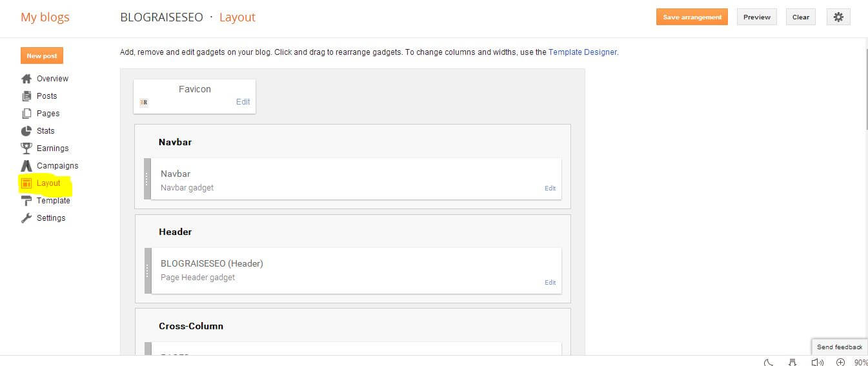
Task: Go to Posts in sidebar
Action: (x=46, y=96)
